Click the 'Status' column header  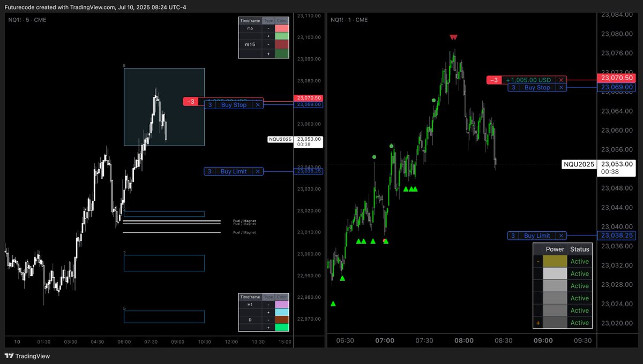pos(579,249)
